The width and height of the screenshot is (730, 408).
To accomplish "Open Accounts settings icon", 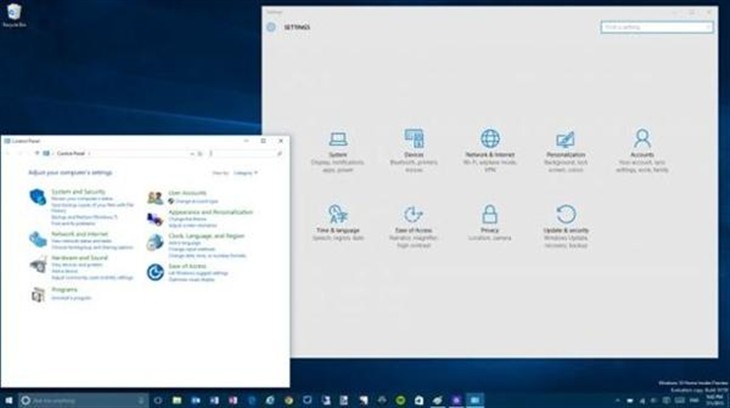I will [x=642, y=139].
